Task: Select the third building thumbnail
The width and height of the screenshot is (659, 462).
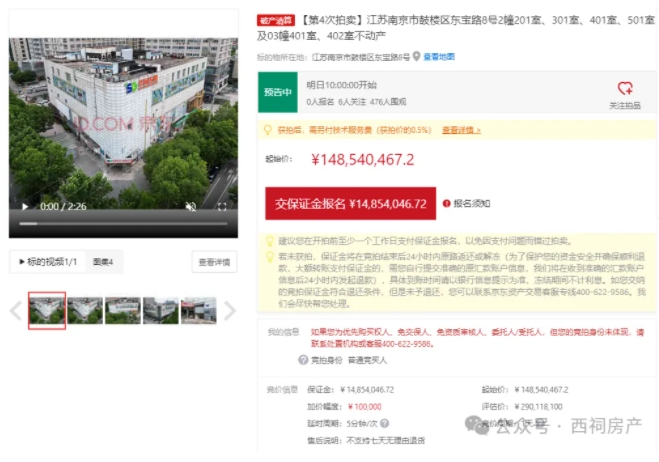Action: click(x=122, y=310)
